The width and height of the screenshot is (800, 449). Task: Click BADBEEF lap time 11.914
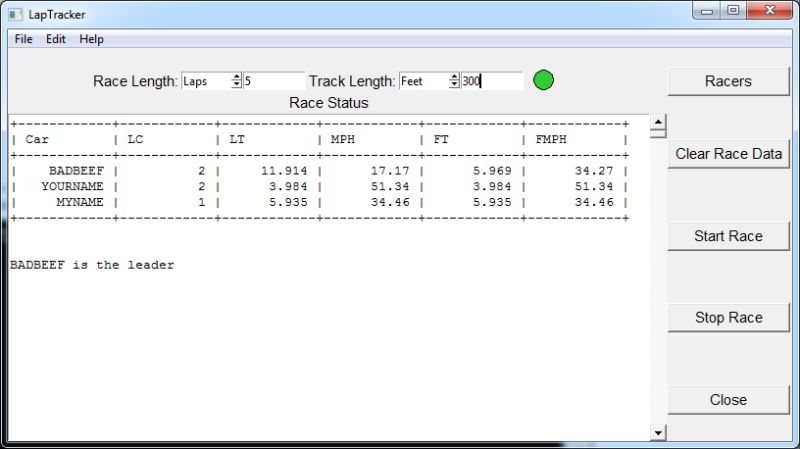pos(284,170)
